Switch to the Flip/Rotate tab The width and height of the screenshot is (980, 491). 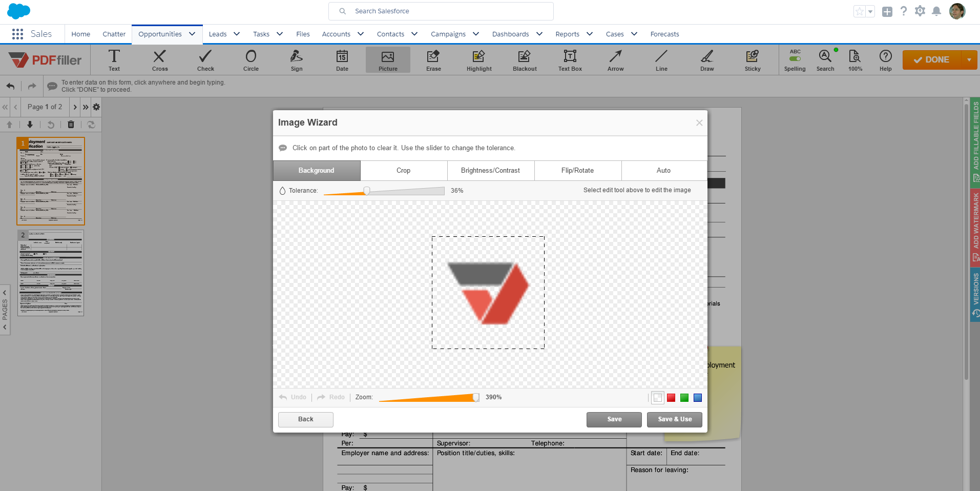578,171
